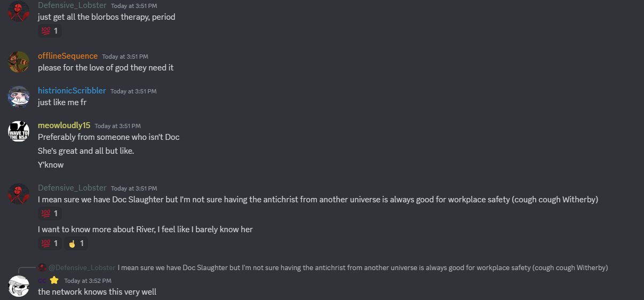Screen dimensions: 644x300
Task: Click the timestamp next to offlineSequence
Action: (125, 57)
